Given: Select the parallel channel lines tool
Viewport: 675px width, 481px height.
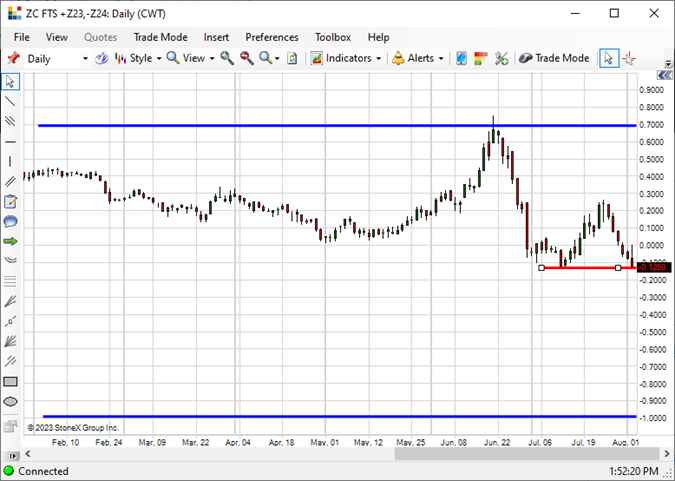Looking at the screenshot, I should (10, 121).
